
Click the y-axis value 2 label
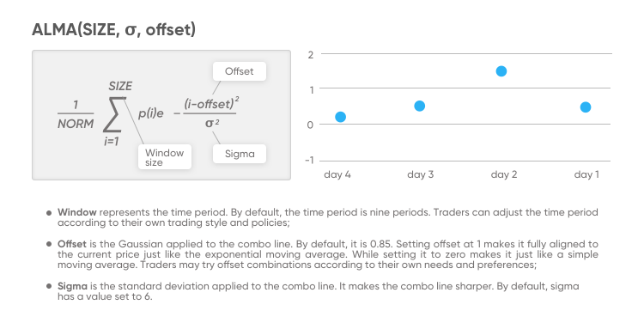pos(311,55)
